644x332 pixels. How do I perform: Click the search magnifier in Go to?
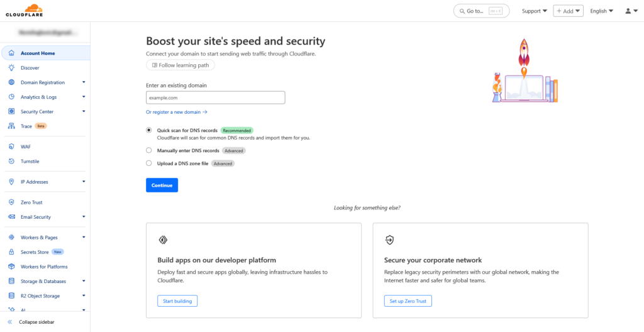point(462,11)
